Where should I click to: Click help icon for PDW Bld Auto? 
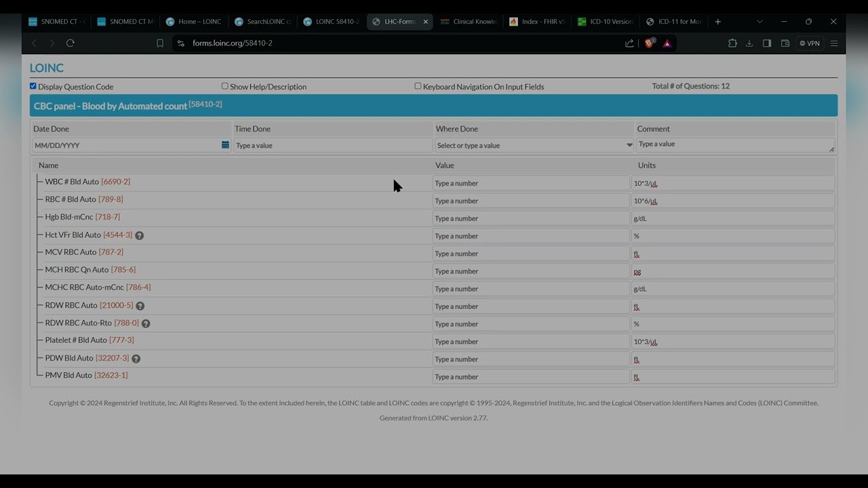click(136, 359)
